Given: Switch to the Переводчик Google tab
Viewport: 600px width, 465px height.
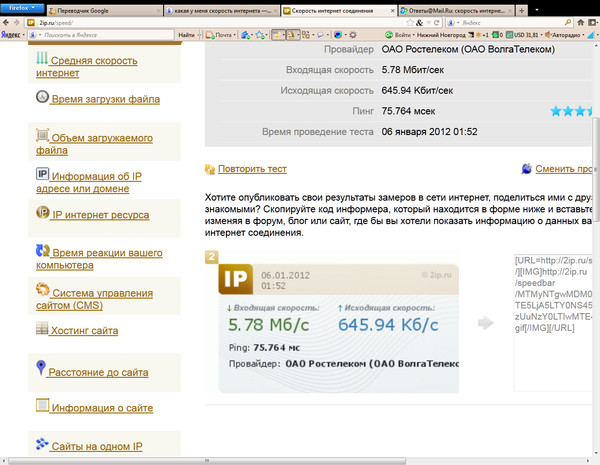Looking at the screenshot, I should pos(104,11).
